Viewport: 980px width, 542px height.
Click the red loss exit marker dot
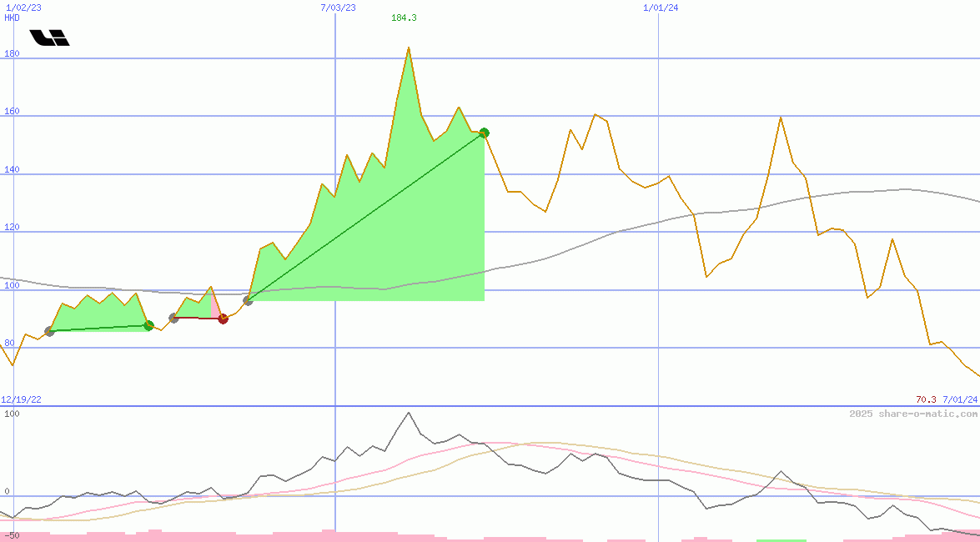click(223, 319)
